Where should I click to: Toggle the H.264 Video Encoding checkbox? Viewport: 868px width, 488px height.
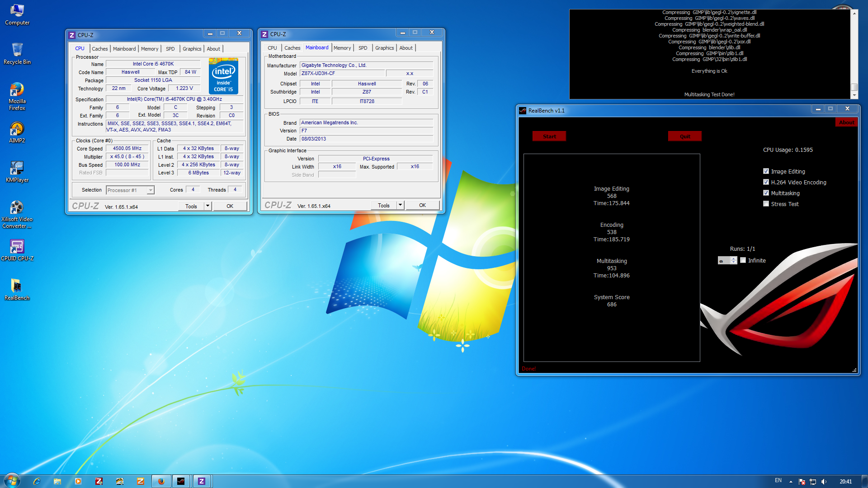point(766,182)
